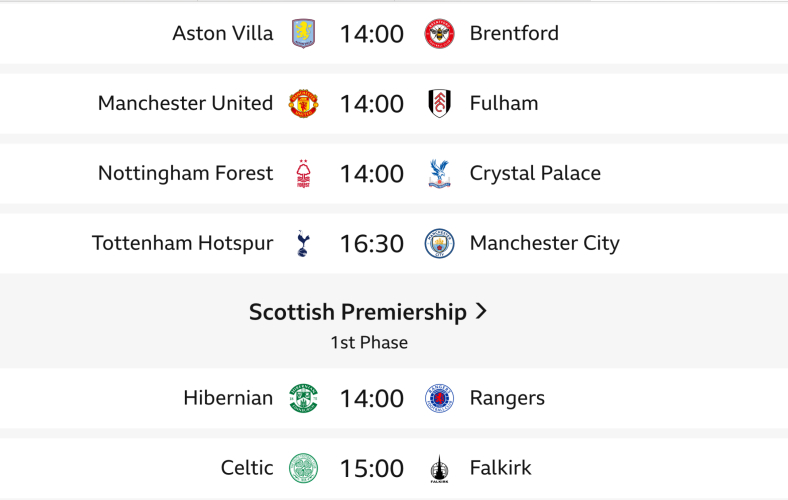This screenshot has height=500, width=788.
Task: Open Tottenham Hotspur team name link
Action: pos(182,243)
